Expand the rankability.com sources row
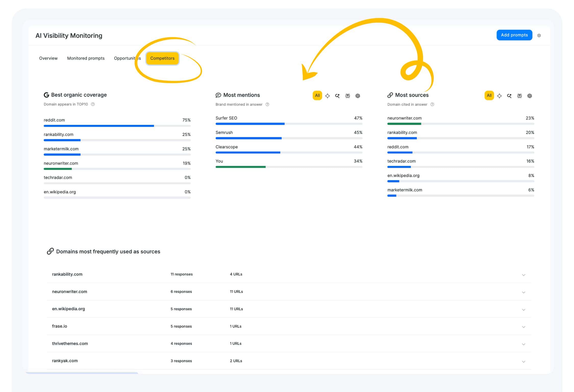 (524, 275)
